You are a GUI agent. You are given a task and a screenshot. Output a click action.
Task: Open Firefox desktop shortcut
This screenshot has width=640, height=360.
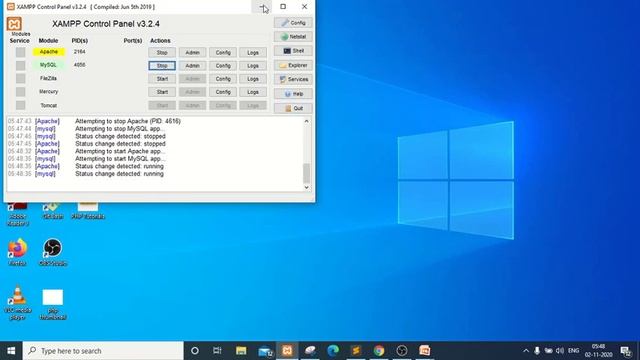17,252
